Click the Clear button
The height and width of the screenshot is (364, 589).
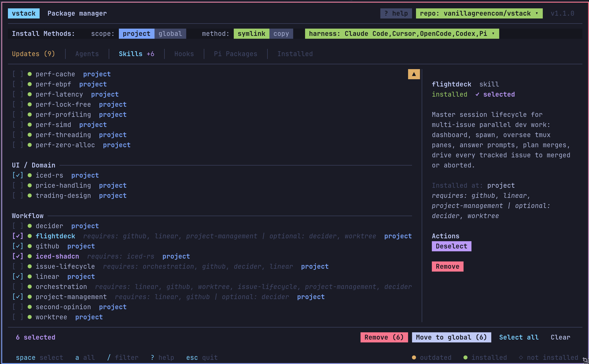[560, 337]
